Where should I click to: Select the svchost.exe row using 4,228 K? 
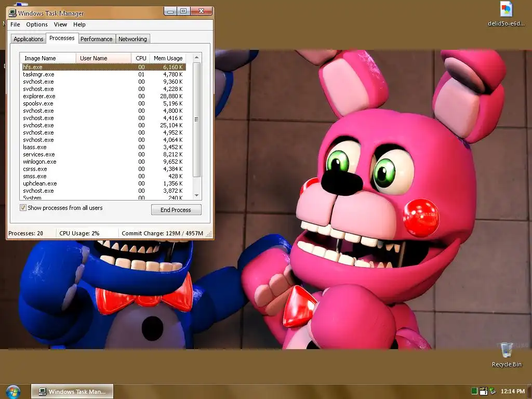104,89
